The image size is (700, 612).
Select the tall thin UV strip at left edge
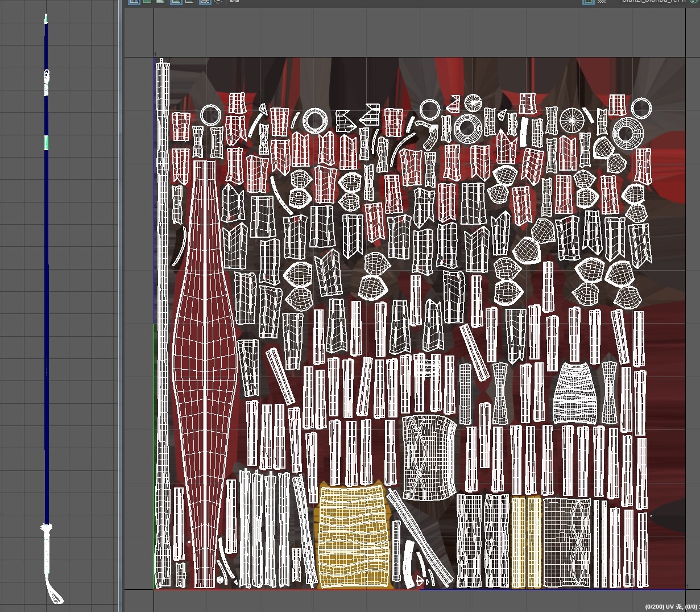coord(163,284)
